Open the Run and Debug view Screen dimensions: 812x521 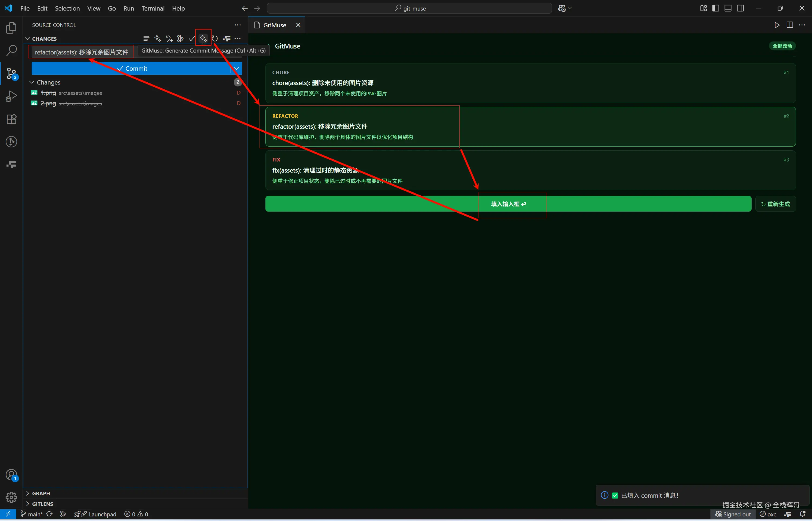[11, 96]
